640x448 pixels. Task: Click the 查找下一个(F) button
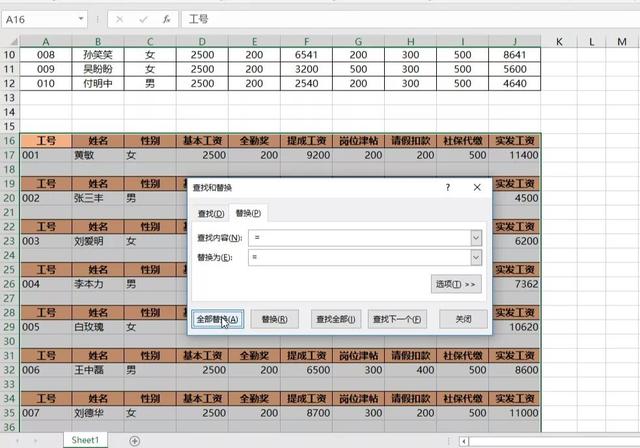(x=398, y=319)
